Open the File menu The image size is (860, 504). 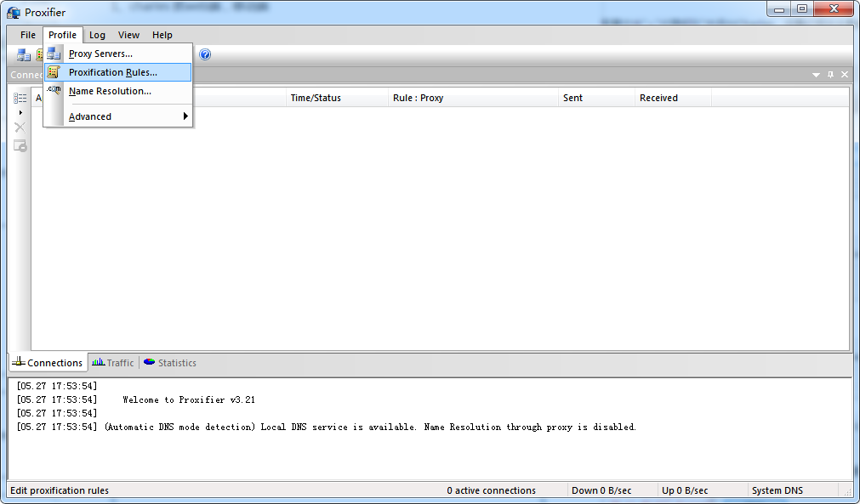28,35
